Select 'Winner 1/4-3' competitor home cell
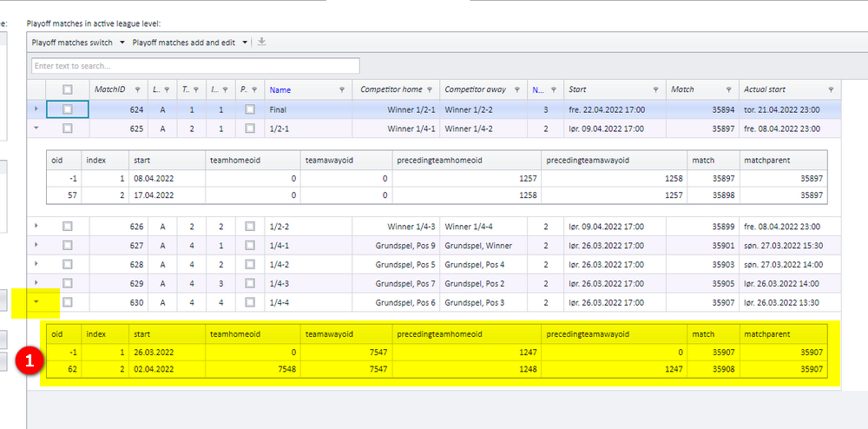The image size is (868, 429). coord(396,226)
